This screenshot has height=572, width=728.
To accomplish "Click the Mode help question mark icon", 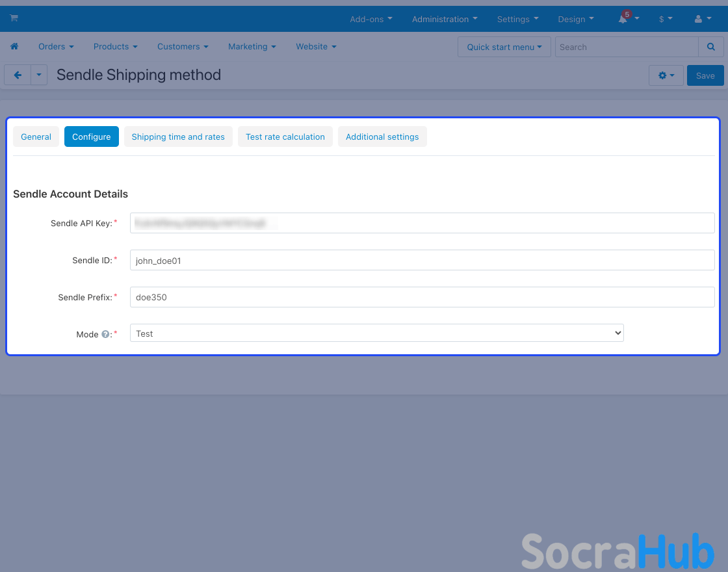I will (105, 334).
